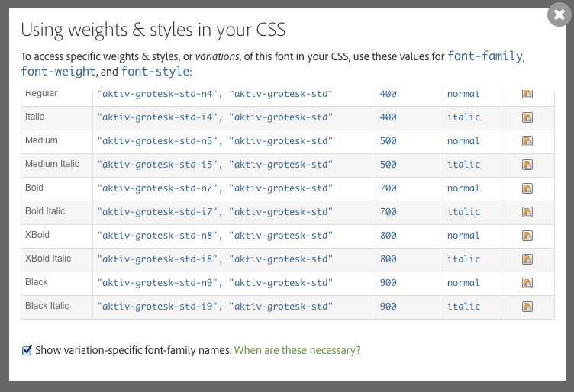Copy CSS for the Medium Italic row
Image resolution: width=574 pixels, height=392 pixels.
527,165
